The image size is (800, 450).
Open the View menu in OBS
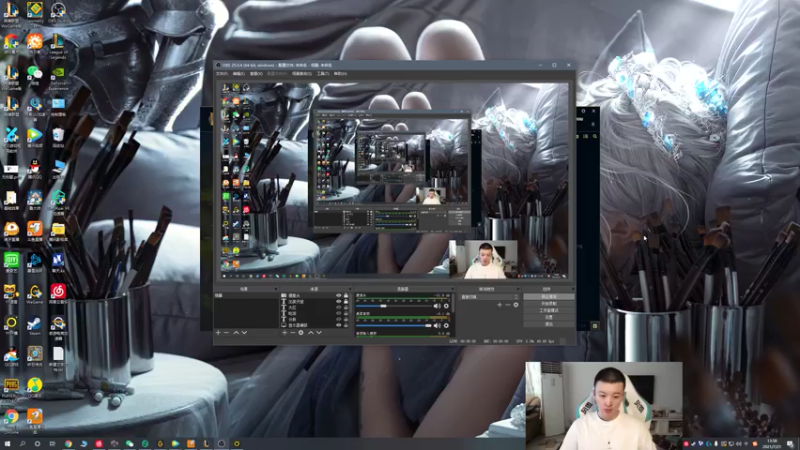256,74
